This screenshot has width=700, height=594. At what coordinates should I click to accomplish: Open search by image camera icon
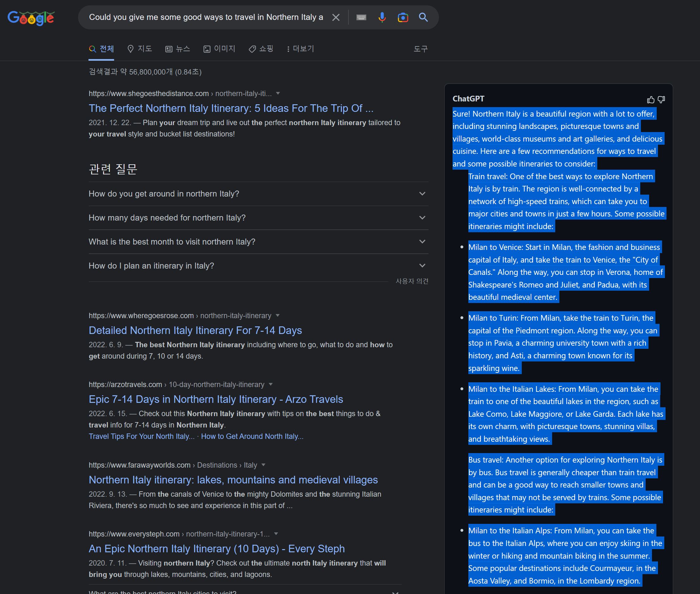coord(403,17)
